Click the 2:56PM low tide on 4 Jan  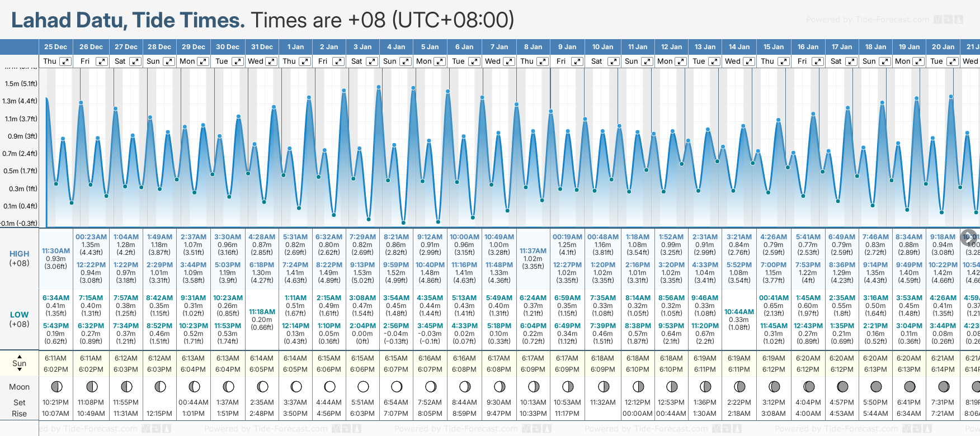tap(396, 325)
